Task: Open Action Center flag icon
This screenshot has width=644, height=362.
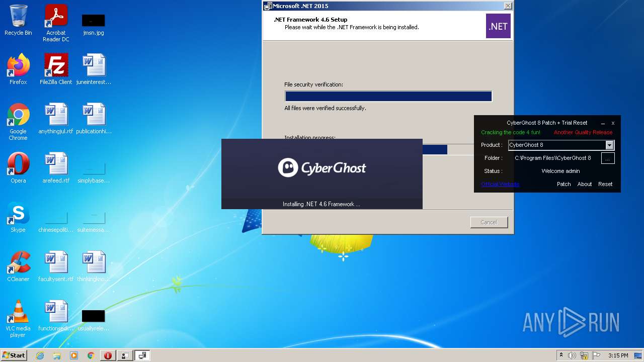Action: (x=596, y=355)
